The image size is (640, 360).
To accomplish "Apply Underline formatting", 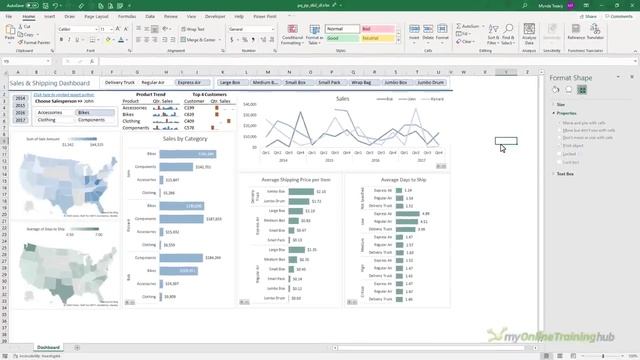I will (77, 40).
